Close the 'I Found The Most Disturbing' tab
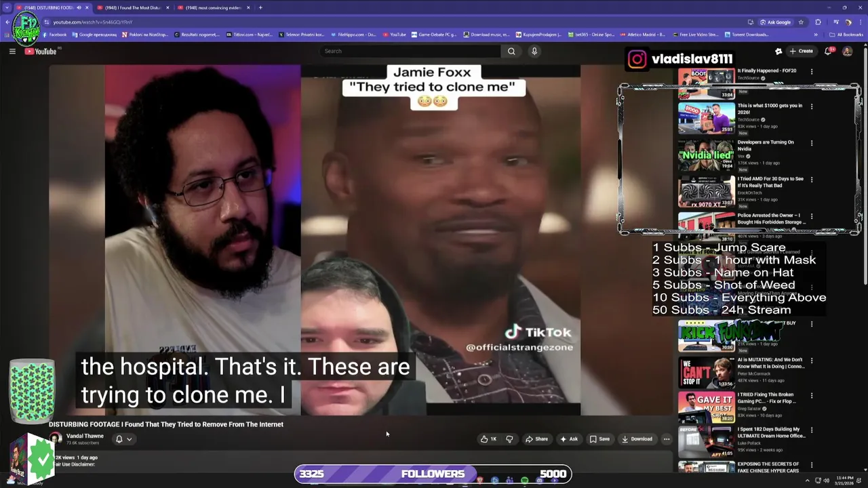The image size is (868, 488). 167,7
